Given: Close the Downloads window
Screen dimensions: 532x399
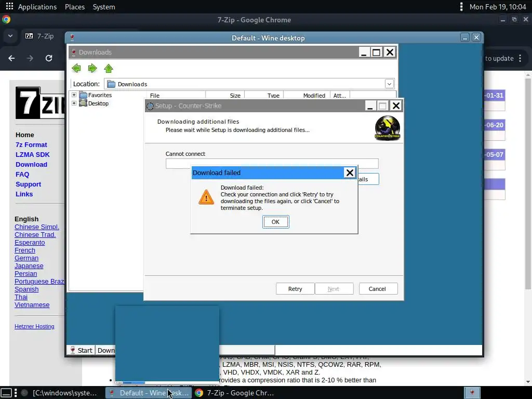Looking at the screenshot, I should (x=390, y=52).
